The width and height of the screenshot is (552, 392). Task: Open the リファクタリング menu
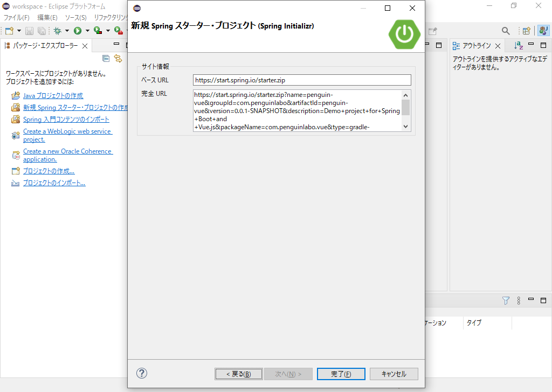point(110,18)
